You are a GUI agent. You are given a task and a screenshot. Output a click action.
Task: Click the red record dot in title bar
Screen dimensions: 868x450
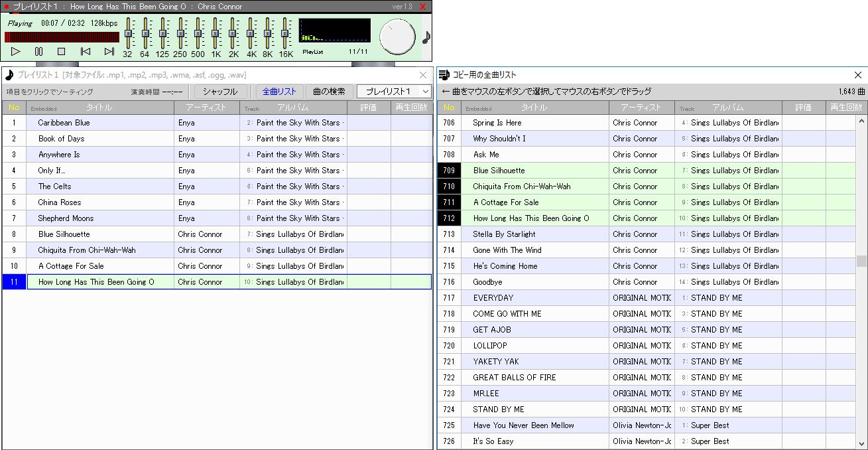click(7, 7)
